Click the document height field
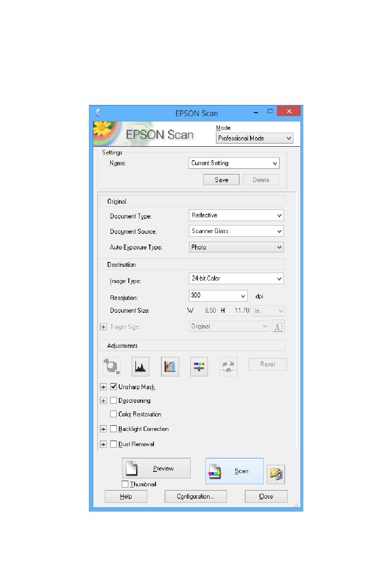Image resolution: width=392 pixels, height=566 pixels. pos(239,310)
